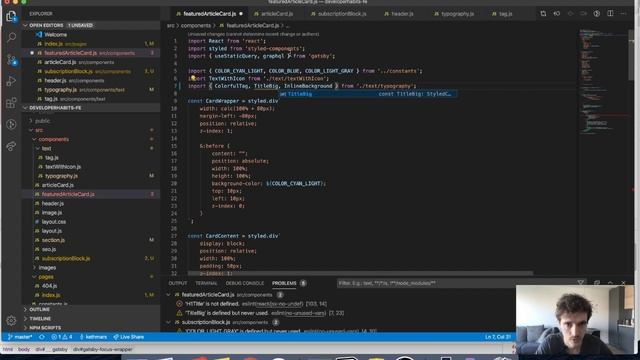Open the Search view in activity bar
640x360 pixels.
[x=11, y=38]
